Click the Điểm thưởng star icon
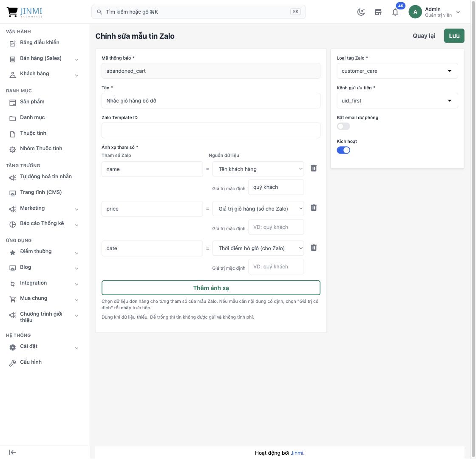This screenshot has height=459, width=476. pyautogui.click(x=12, y=252)
